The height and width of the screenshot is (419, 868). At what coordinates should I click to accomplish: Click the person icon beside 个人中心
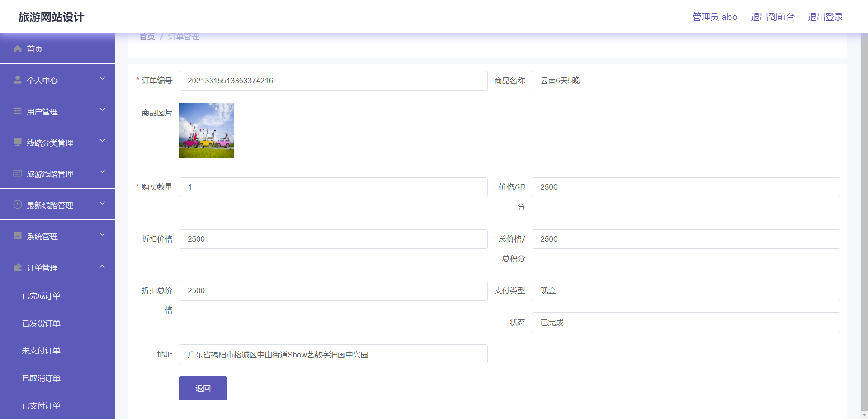tap(18, 80)
